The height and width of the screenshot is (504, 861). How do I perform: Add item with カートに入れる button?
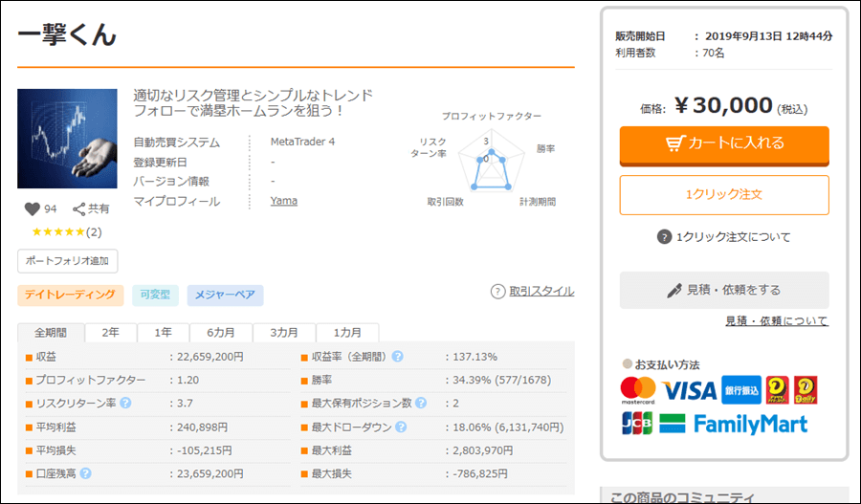pyautogui.click(x=724, y=144)
